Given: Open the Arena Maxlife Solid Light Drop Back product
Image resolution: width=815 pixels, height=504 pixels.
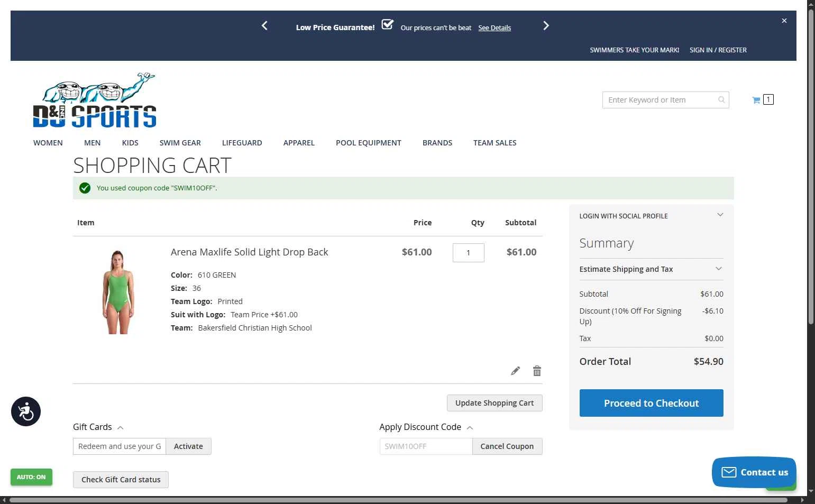Looking at the screenshot, I should coord(250,252).
